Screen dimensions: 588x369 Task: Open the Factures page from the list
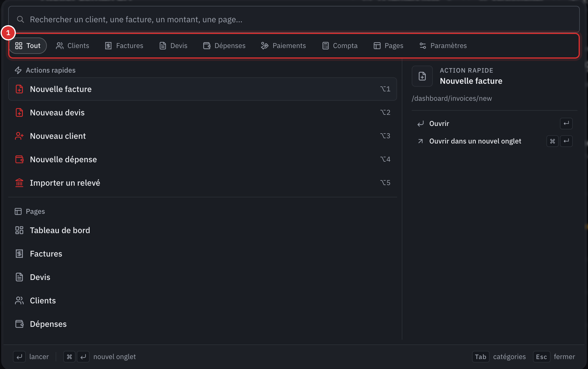pos(203,254)
